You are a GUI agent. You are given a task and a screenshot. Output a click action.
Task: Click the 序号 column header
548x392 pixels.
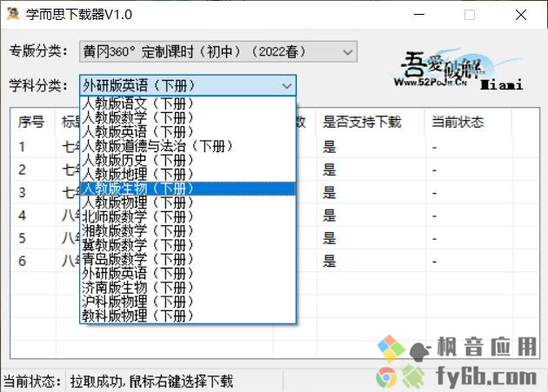[32, 122]
